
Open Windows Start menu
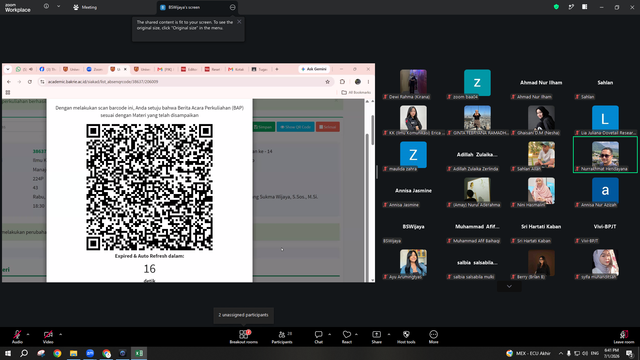8,353
